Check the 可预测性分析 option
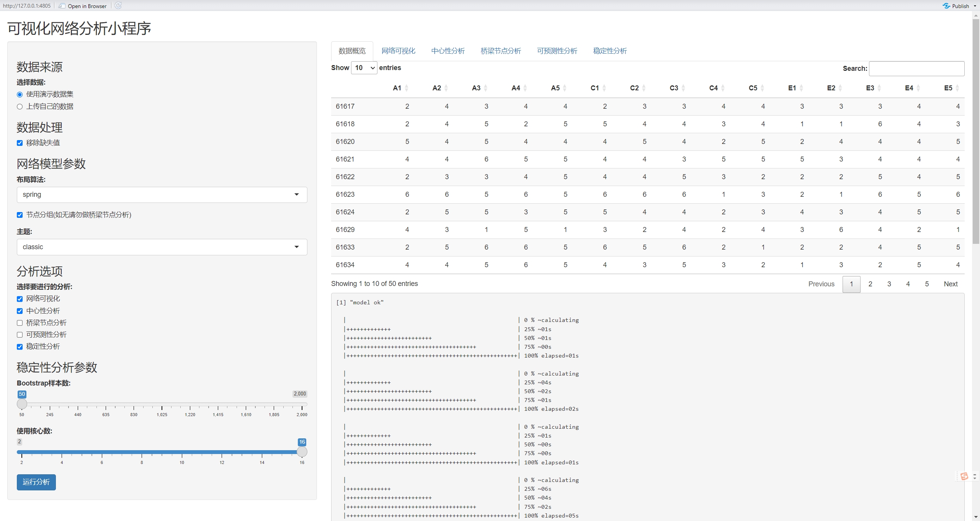 click(x=20, y=335)
